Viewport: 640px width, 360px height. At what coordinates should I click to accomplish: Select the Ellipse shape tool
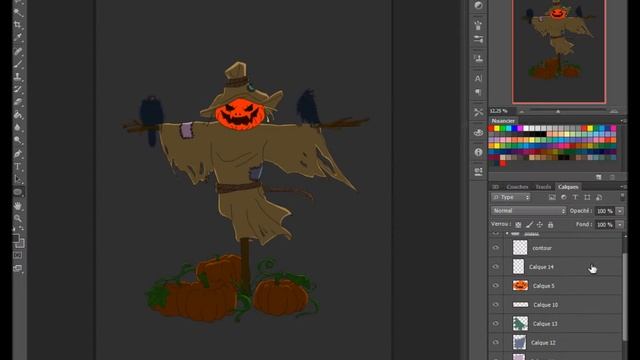coord(18,192)
